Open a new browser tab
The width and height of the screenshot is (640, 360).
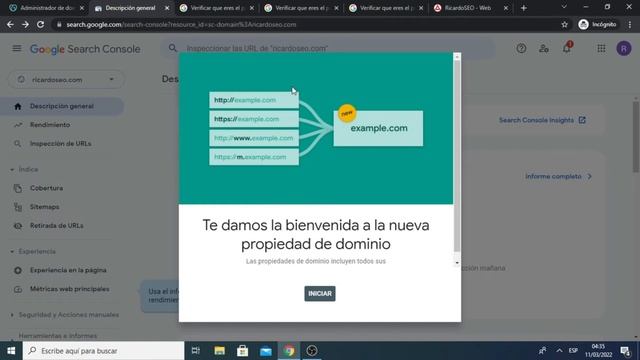tap(524, 8)
